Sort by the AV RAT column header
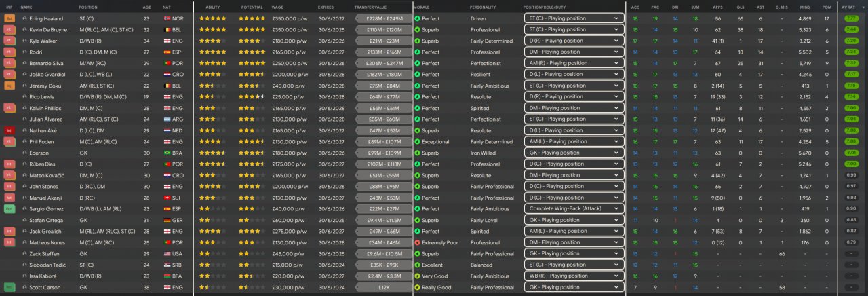This screenshot has width=868, height=296. pos(848,6)
